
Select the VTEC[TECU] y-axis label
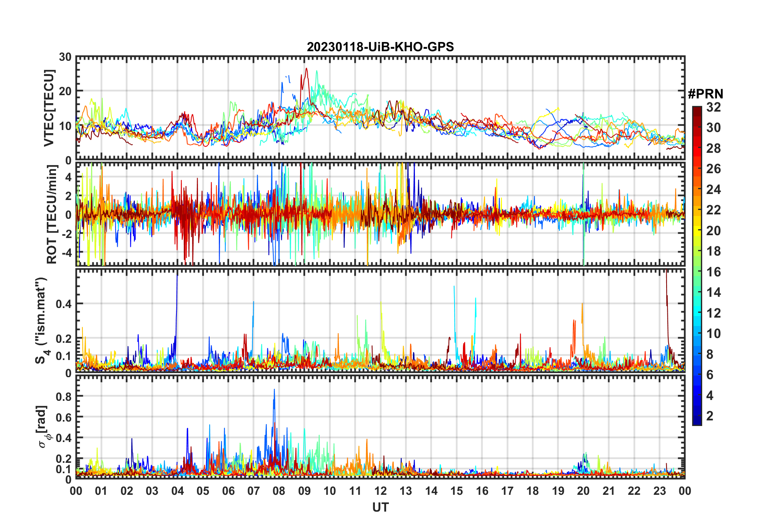[x=49, y=108]
